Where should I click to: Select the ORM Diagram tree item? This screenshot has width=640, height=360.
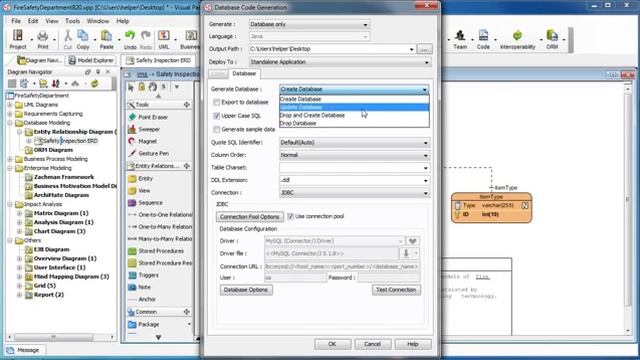tap(53, 150)
